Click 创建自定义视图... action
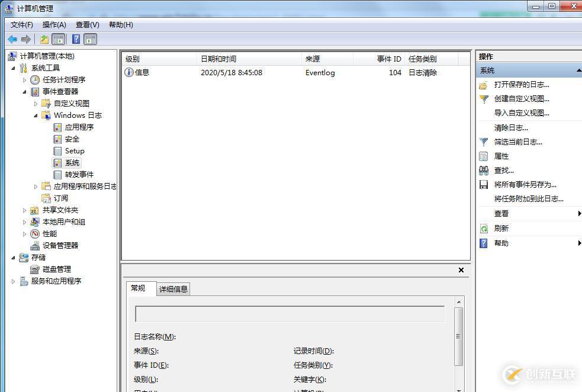The image size is (582, 392). pyautogui.click(x=522, y=99)
